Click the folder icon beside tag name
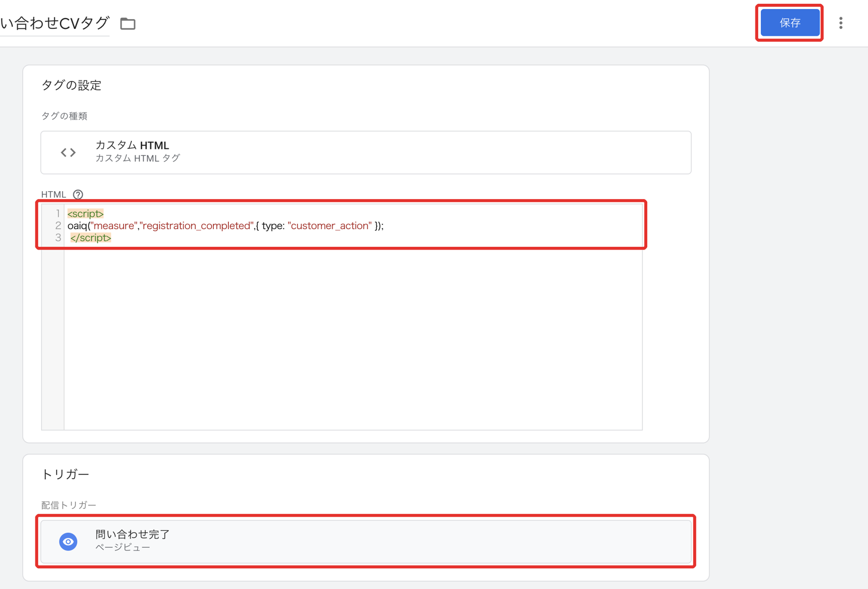Viewport: 868px width, 589px height. (128, 24)
